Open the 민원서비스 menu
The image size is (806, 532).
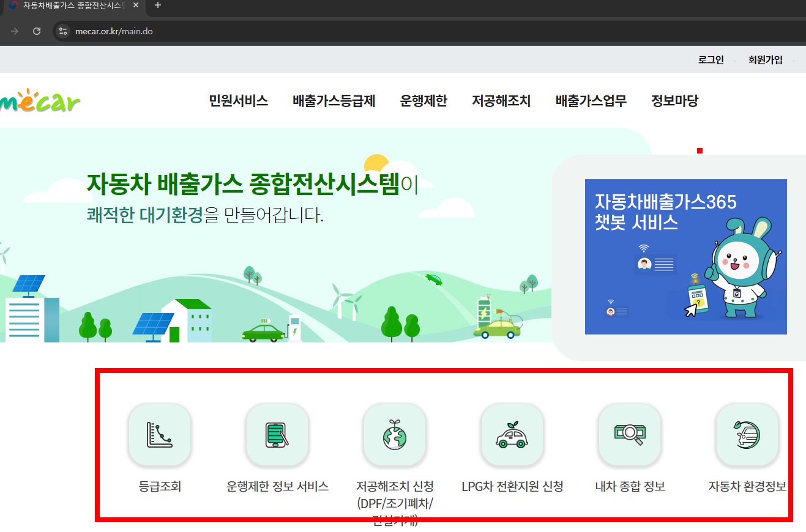tap(238, 101)
